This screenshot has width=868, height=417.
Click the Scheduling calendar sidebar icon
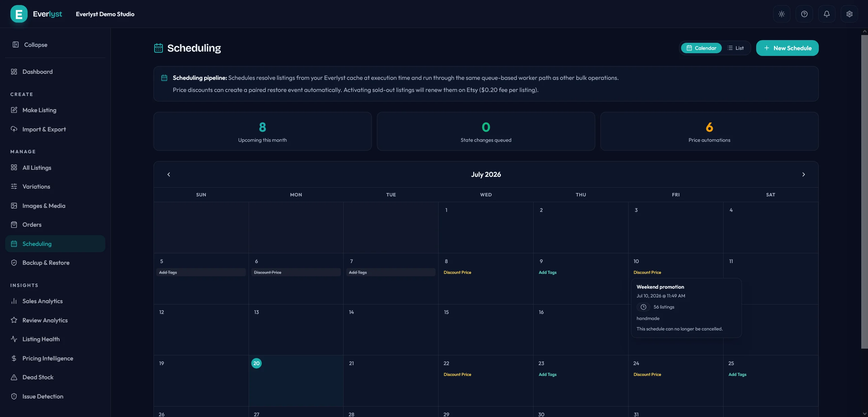(x=14, y=244)
